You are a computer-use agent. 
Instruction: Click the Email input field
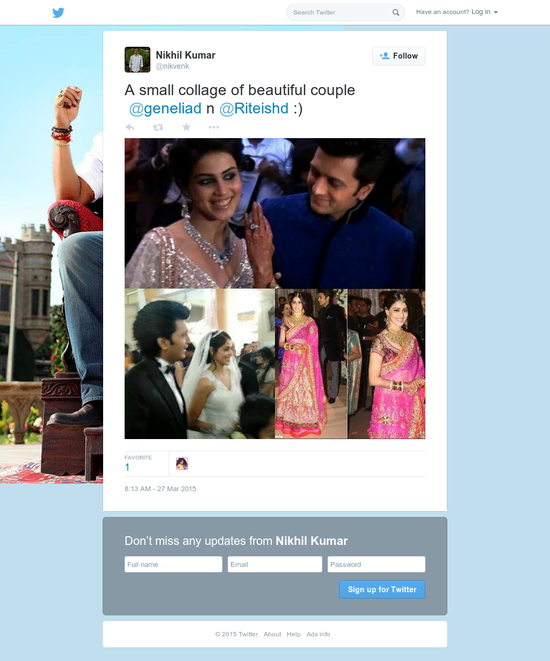pyautogui.click(x=275, y=564)
